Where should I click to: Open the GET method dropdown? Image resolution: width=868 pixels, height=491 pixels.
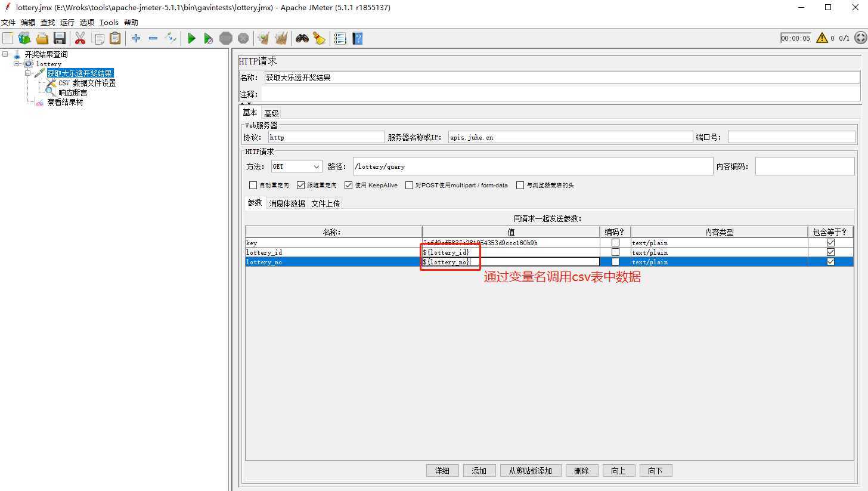coord(296,166)
